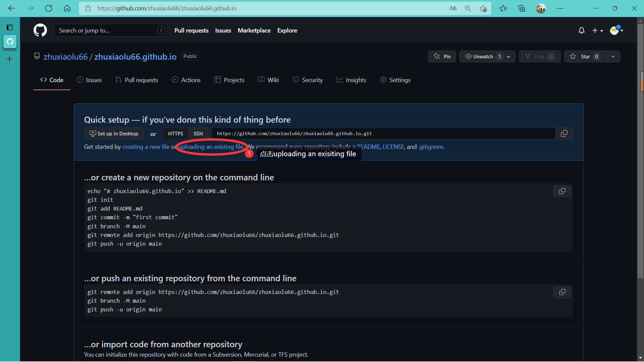
Task: Select the SSH clone option
Action: click(198, 133)
